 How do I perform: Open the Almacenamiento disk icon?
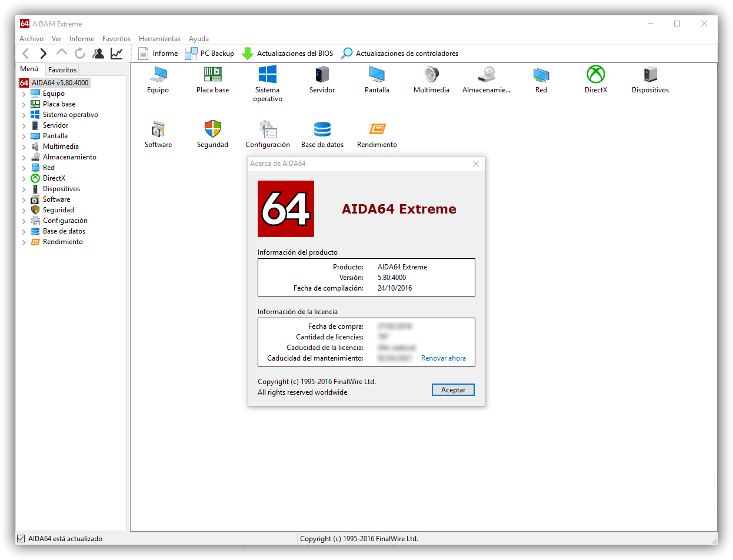click(x=487, y=74)
